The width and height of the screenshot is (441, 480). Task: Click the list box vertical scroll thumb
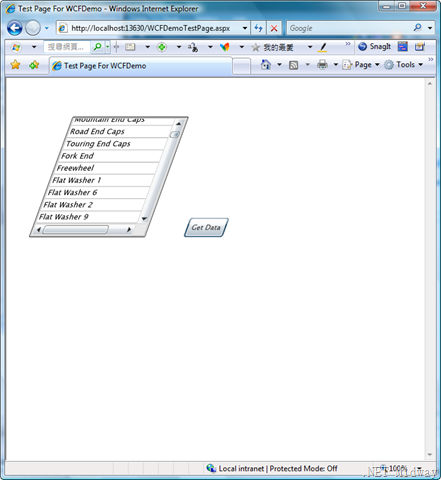click(x=175, y=134)
